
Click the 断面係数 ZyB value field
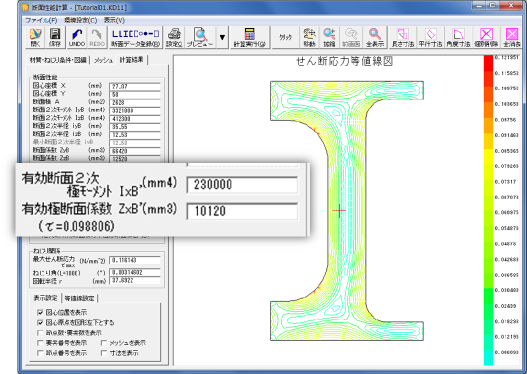135,151
